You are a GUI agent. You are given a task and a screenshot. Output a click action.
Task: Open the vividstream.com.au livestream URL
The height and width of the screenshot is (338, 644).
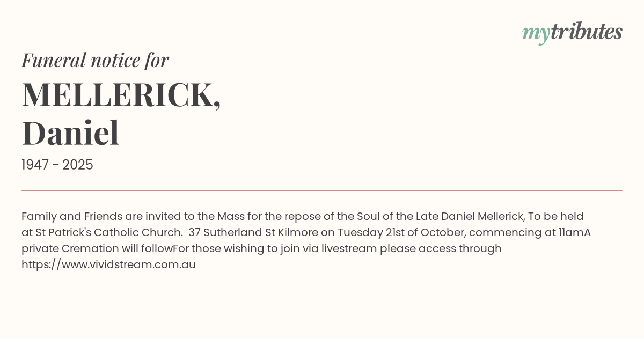point(108,264)
